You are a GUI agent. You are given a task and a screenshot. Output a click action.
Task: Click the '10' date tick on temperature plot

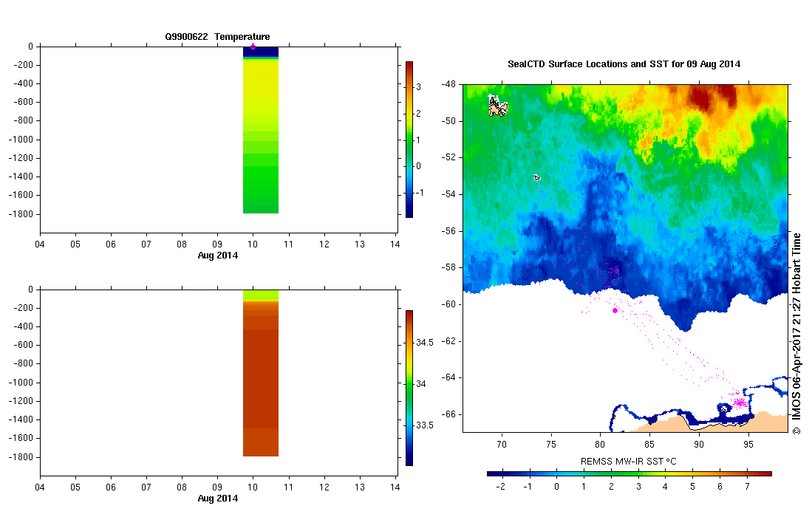coord(253,244)
